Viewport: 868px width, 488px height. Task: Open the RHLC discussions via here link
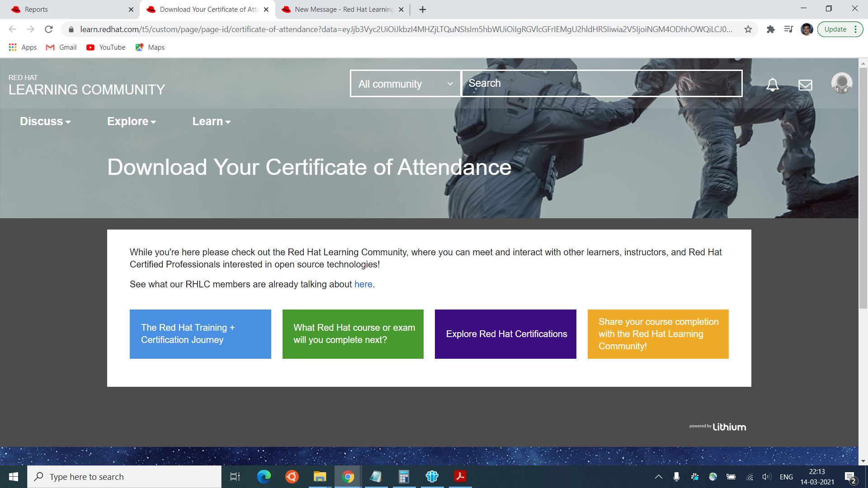363,284
